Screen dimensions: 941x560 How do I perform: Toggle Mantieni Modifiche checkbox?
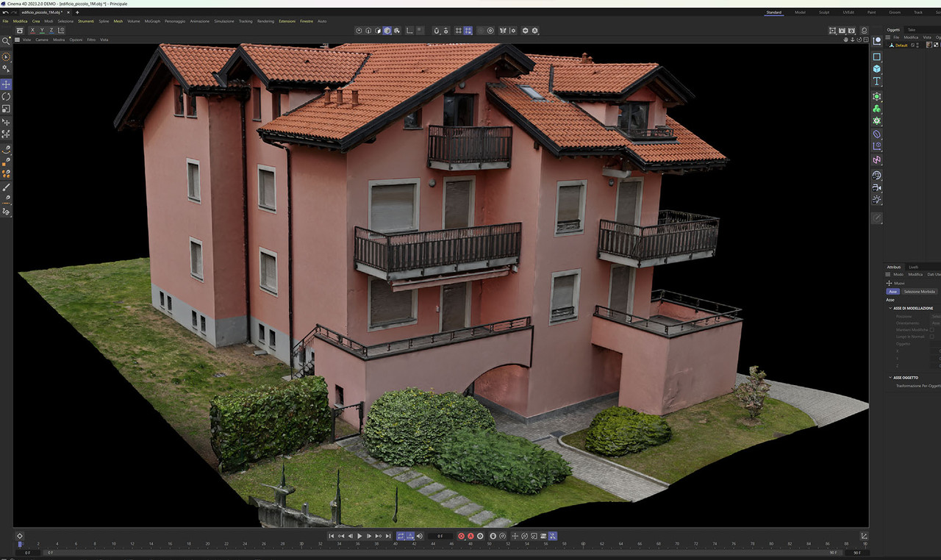click(932, 330)
